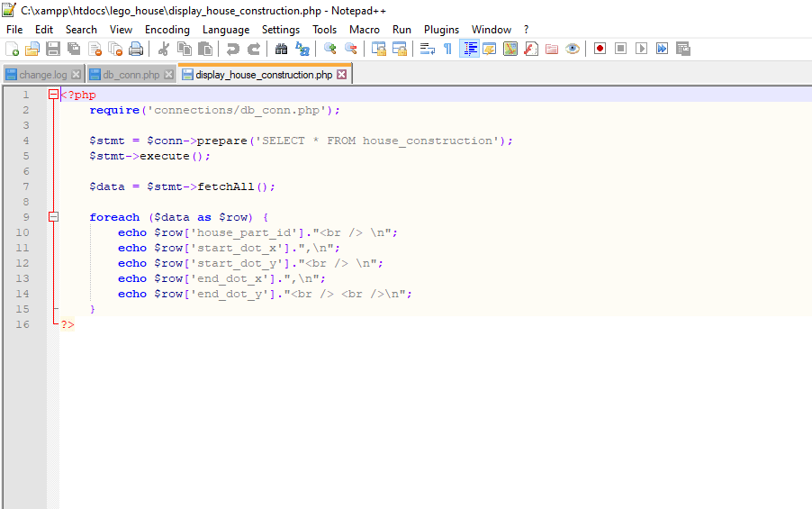The height and width of the screenshot is (509, 812).
Task: Open the Encoding menu
Action: tap(167, 30)
